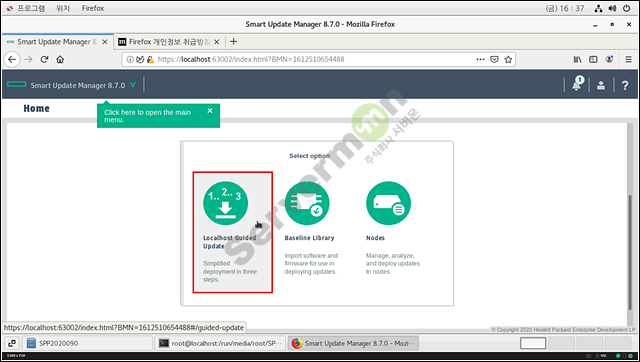Click the Home page heading

(x=36, y=108)
